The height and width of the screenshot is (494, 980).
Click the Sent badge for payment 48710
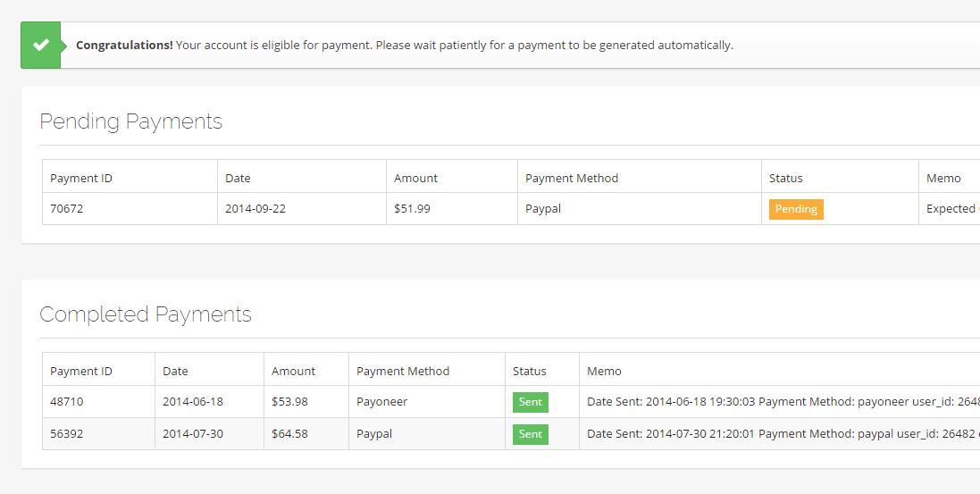[x=531, y=402]
